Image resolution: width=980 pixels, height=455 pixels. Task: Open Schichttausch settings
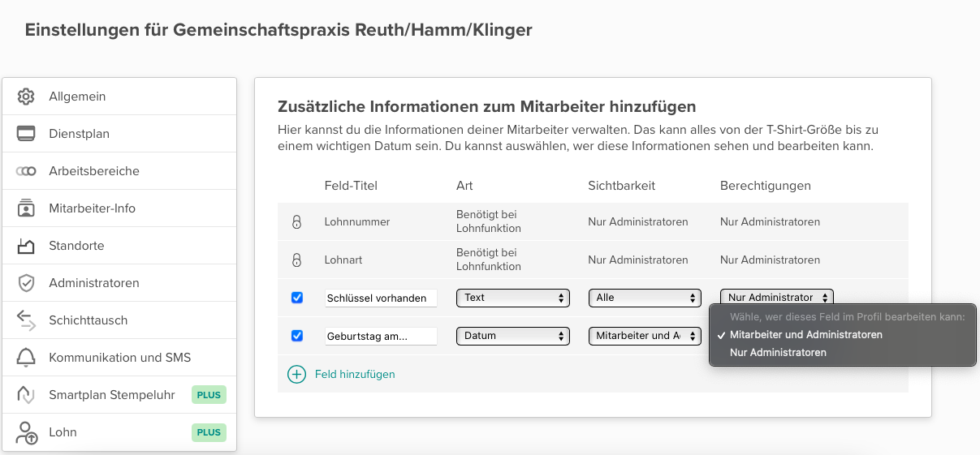pyautogui.click(x=119, y=320)
